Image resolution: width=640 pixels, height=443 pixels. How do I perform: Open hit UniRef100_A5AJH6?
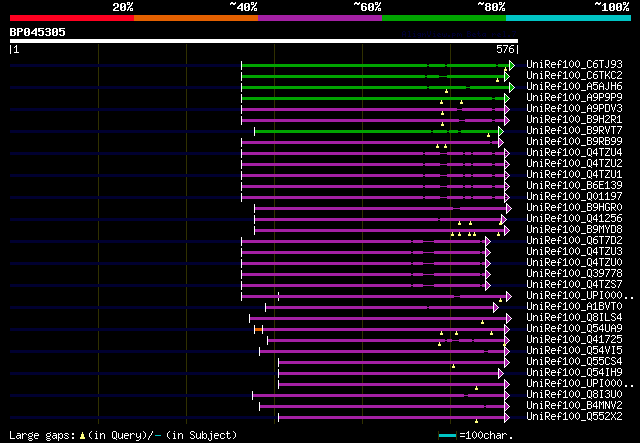[574, 87]
